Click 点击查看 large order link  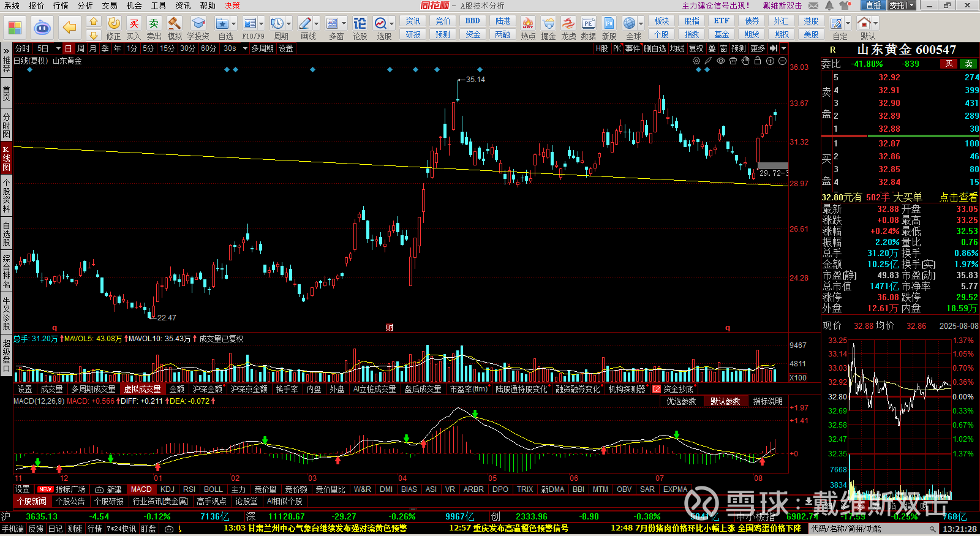tap(959, 197)
